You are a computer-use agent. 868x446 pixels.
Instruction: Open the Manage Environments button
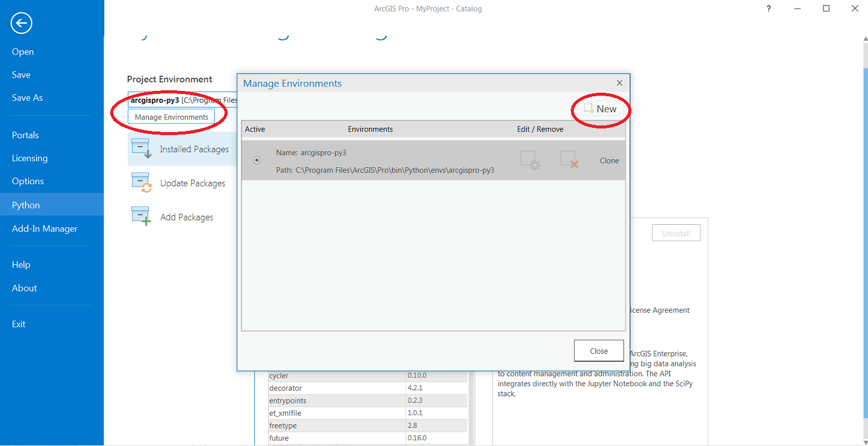coord(171,117)
